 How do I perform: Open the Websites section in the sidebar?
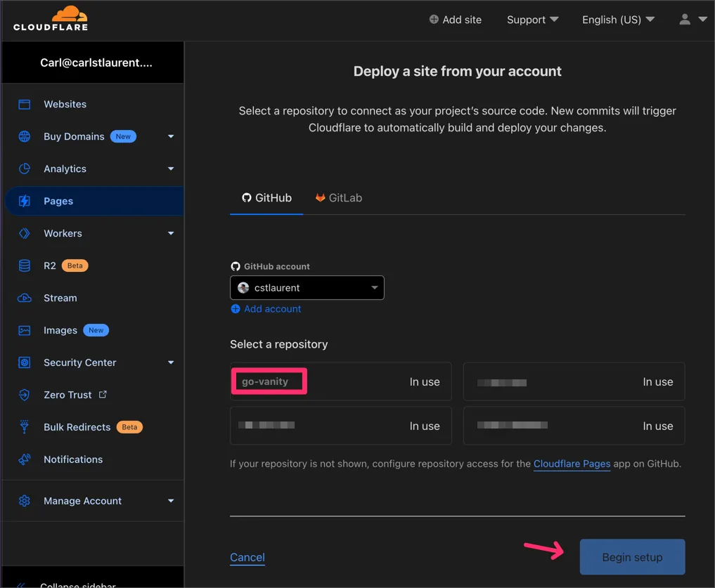(x=65, y=104)
